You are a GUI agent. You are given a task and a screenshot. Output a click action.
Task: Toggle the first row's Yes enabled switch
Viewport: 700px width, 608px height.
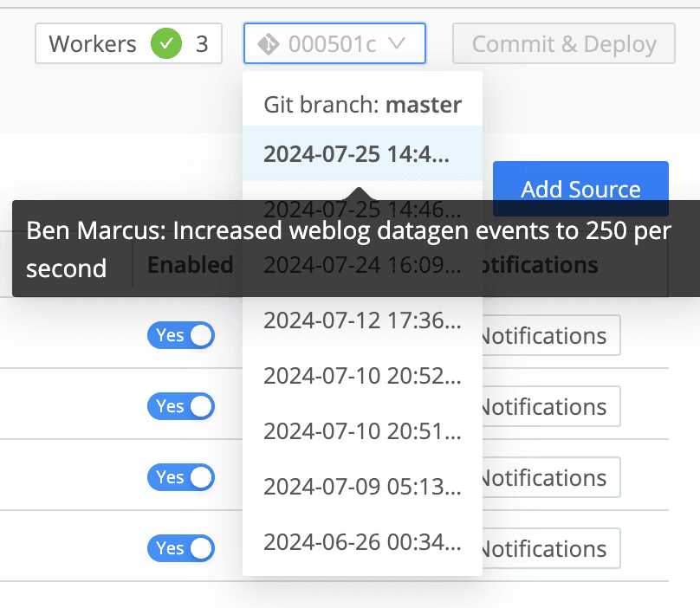181,335
